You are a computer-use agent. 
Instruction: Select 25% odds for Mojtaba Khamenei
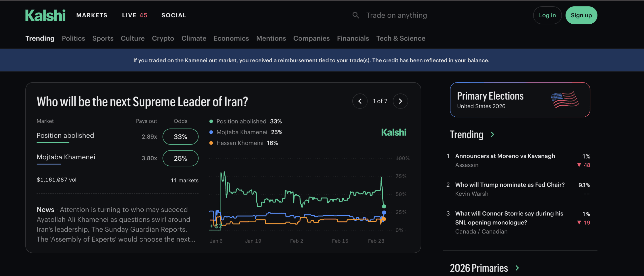[180, 158]
